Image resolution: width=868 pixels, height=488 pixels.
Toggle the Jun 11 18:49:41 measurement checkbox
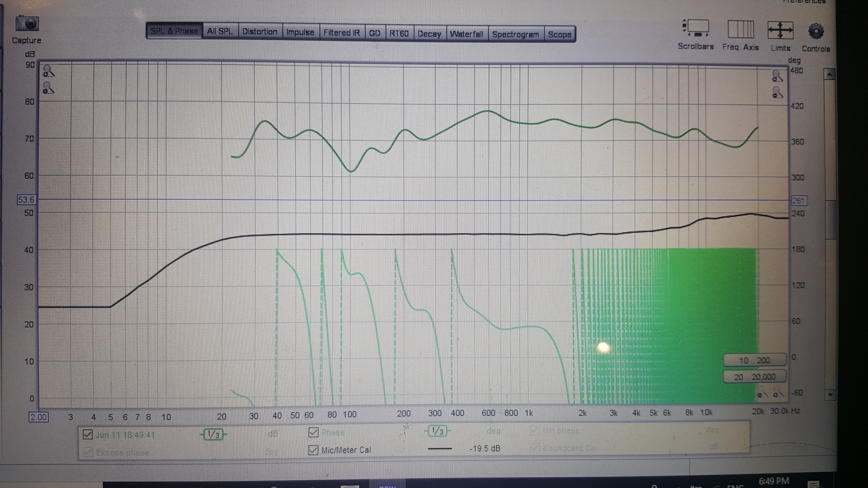pyautogui.click(x=88, y=434)
